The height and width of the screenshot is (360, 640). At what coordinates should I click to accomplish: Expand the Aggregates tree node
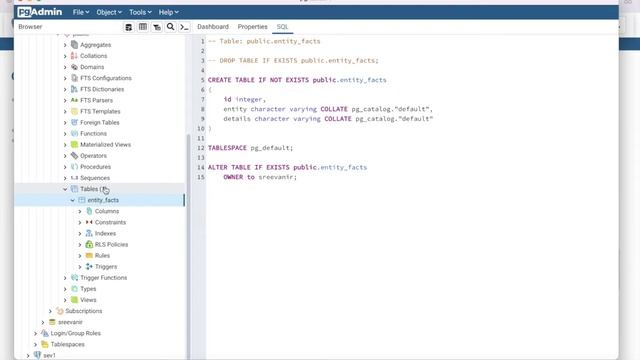(x=65, y=45)
